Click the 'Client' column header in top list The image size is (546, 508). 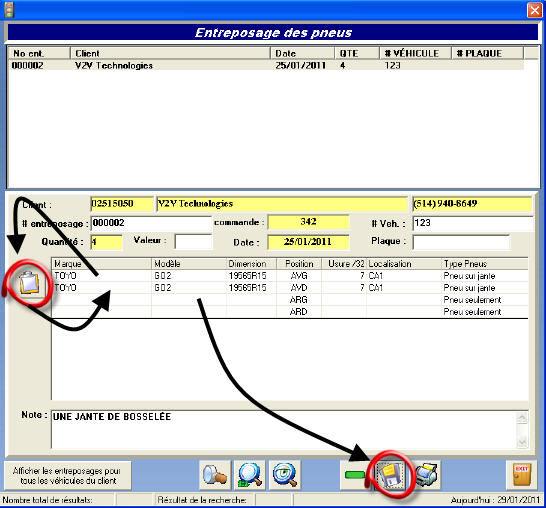(170, 53)
